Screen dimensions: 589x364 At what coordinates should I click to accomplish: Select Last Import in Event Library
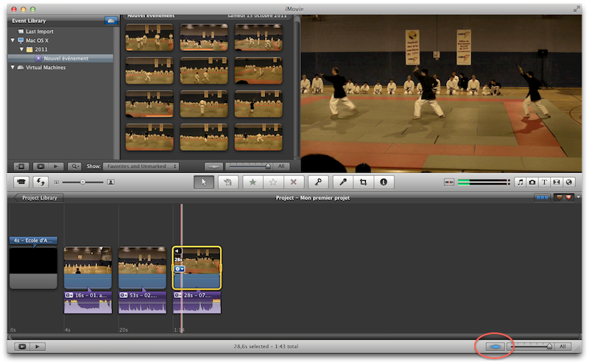click(x=40, y=32)
